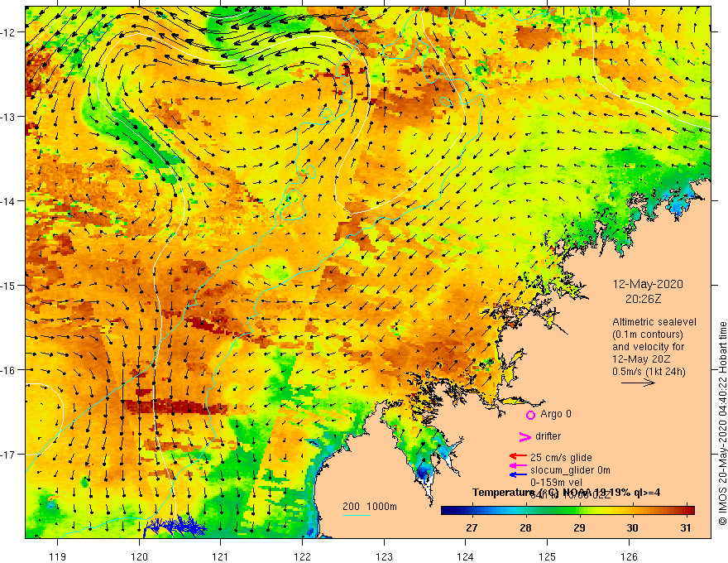
Task: Click the red 25 cm/s glide arrow
Action: click(518, 457)
